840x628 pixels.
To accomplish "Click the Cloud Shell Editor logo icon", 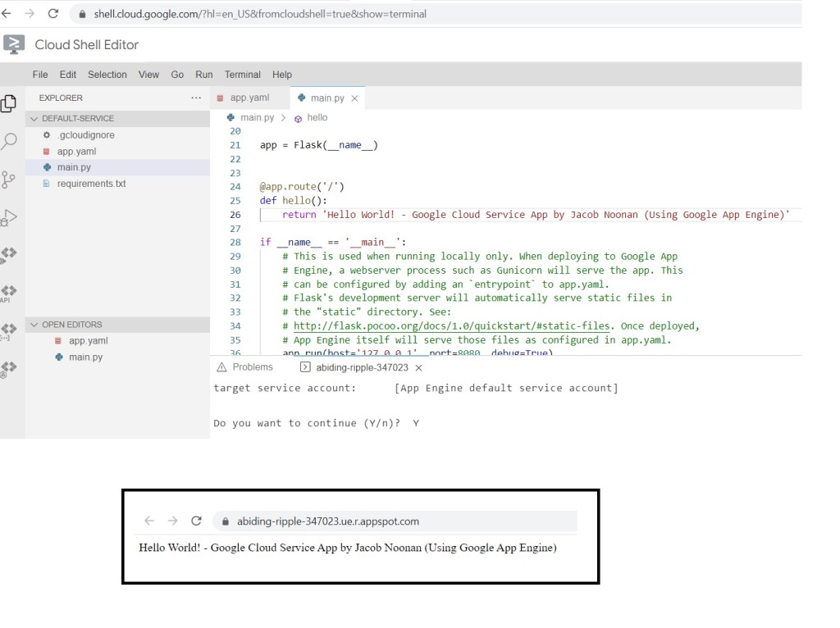I will [14, 44].
